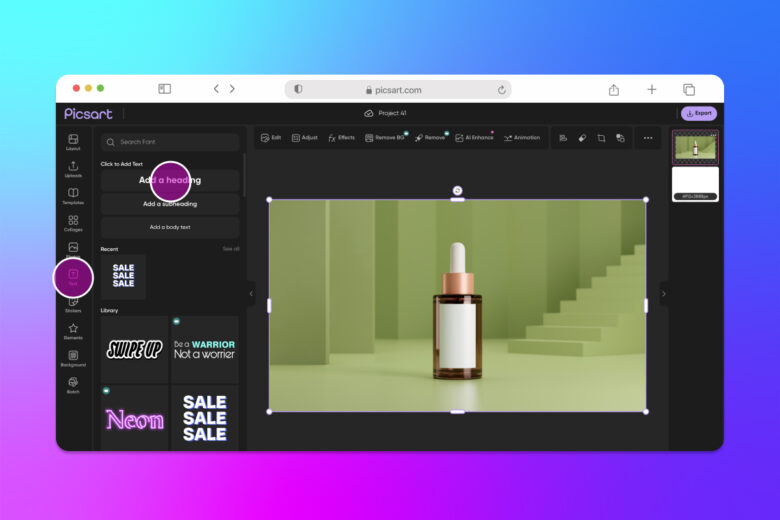Screen dimensions: 780x520
Task: Focus the Search Font field
Action: click(x=170, y=142)
